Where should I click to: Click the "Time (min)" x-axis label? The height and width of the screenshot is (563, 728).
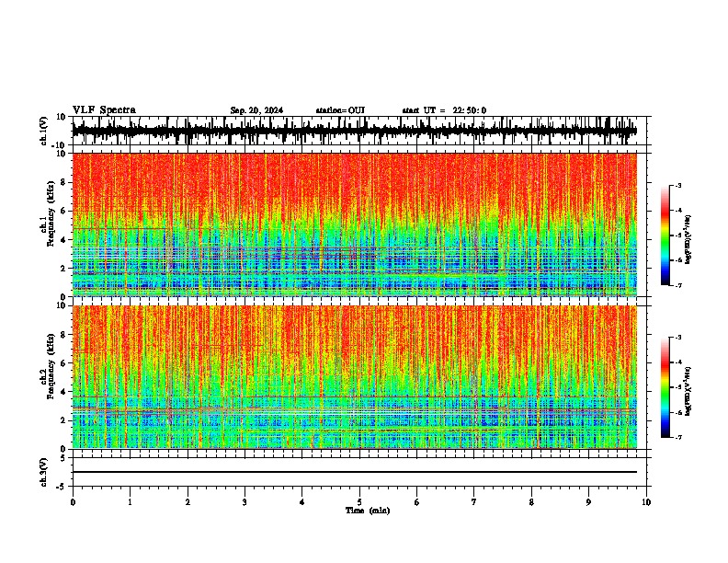(368, 511)
